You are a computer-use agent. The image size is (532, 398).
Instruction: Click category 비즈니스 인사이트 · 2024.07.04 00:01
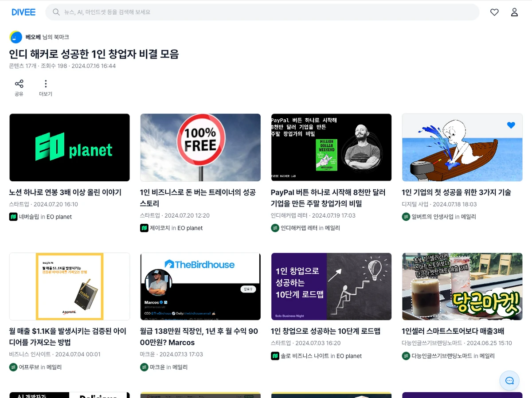coord(55,354)
